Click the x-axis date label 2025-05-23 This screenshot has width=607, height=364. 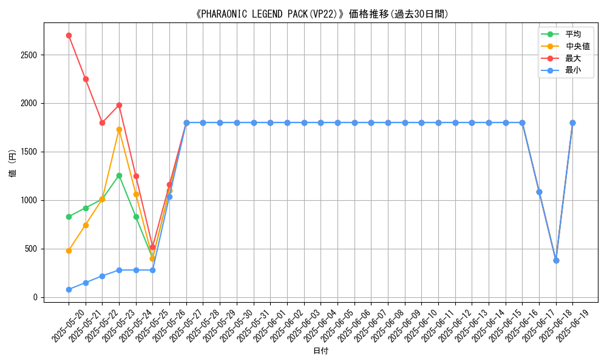118,326
